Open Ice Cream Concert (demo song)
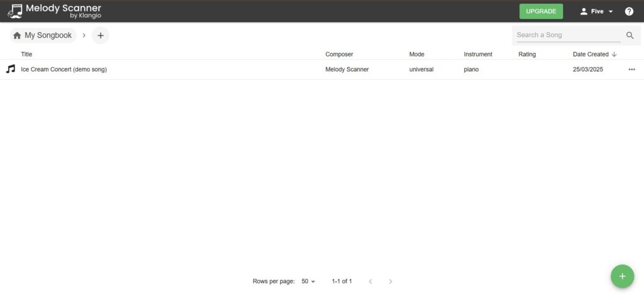Image resolution: width=644 pixels, height=294 pixels. [64, 69]
